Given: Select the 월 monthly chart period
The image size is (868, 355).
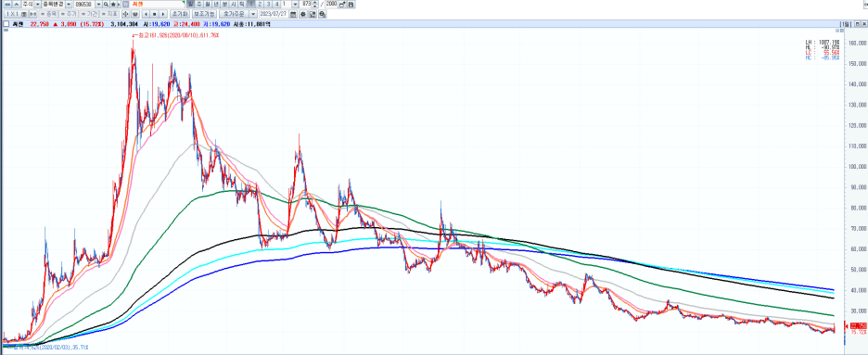Looking at the screenshot, I should coord(208,4).
